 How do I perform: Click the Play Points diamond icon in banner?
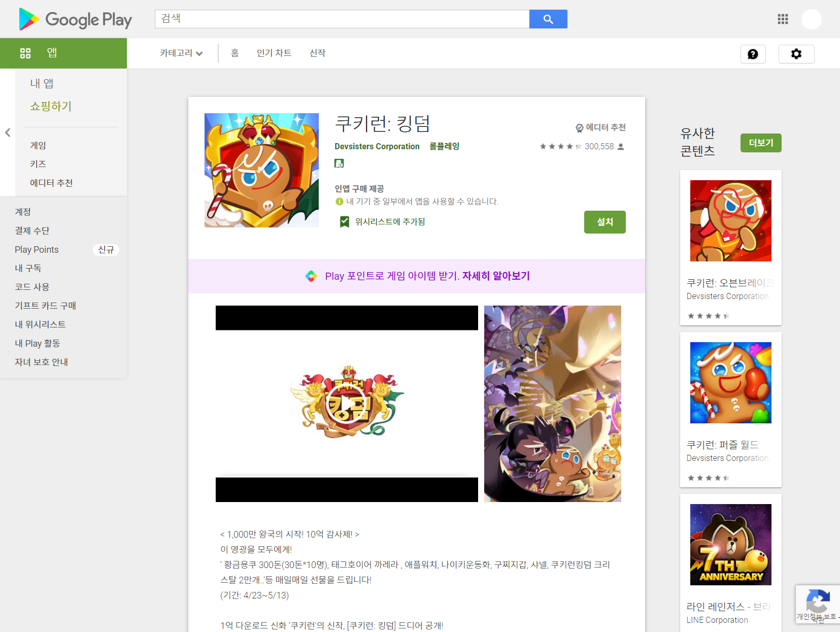pos(311,276)
